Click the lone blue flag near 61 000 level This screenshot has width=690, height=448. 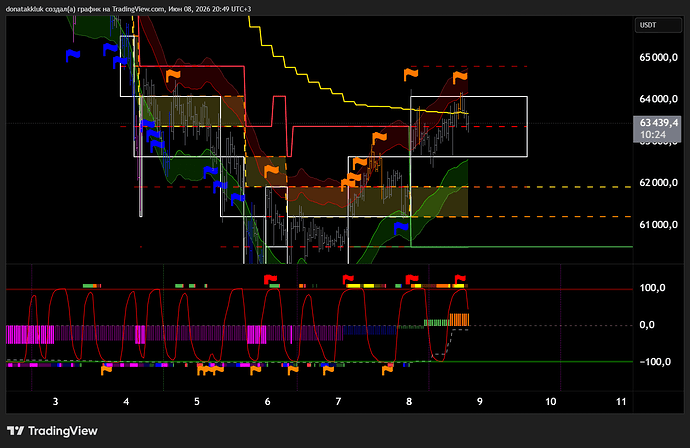(x=400, y=228)
